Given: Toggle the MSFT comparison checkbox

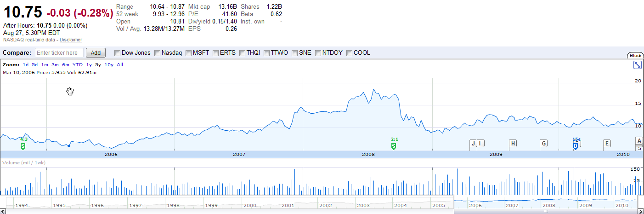Looking at the screenshot, I should tap(188, 53).
